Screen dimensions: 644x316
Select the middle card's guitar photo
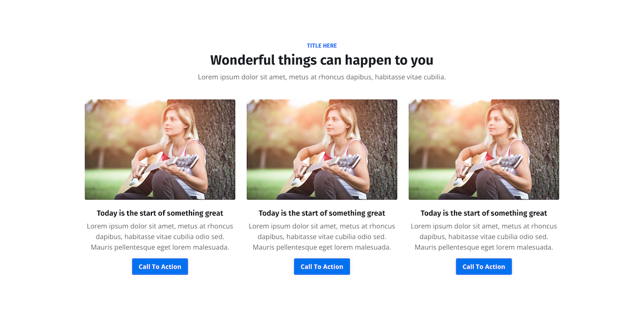pyautogui.click(x=322, y=149)
